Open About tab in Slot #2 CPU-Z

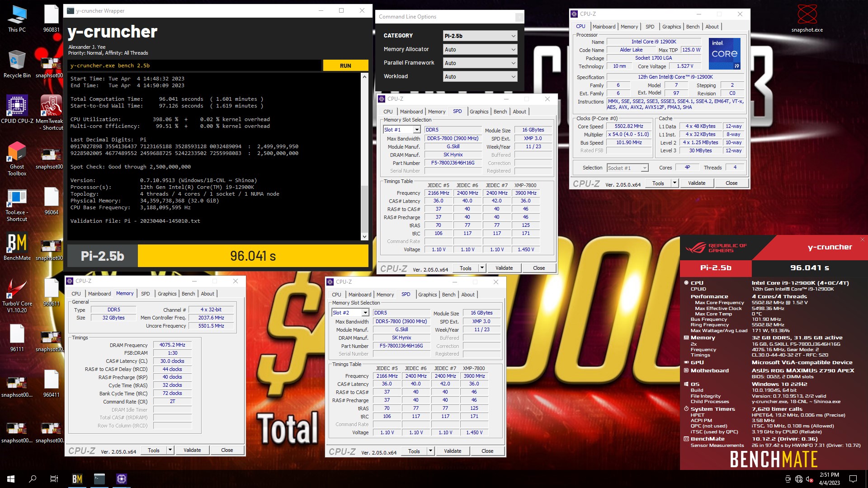pyautogui.click(x=468, y=295)
